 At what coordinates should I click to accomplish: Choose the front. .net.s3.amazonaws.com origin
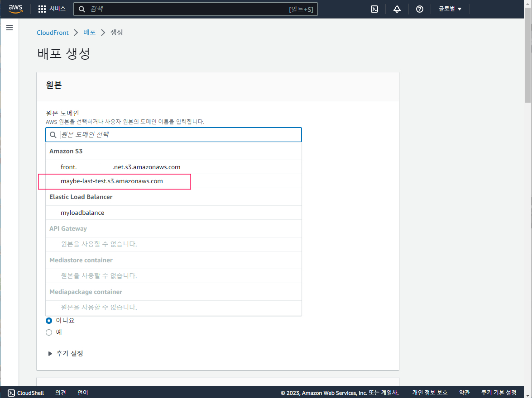[x=173, y=167]
